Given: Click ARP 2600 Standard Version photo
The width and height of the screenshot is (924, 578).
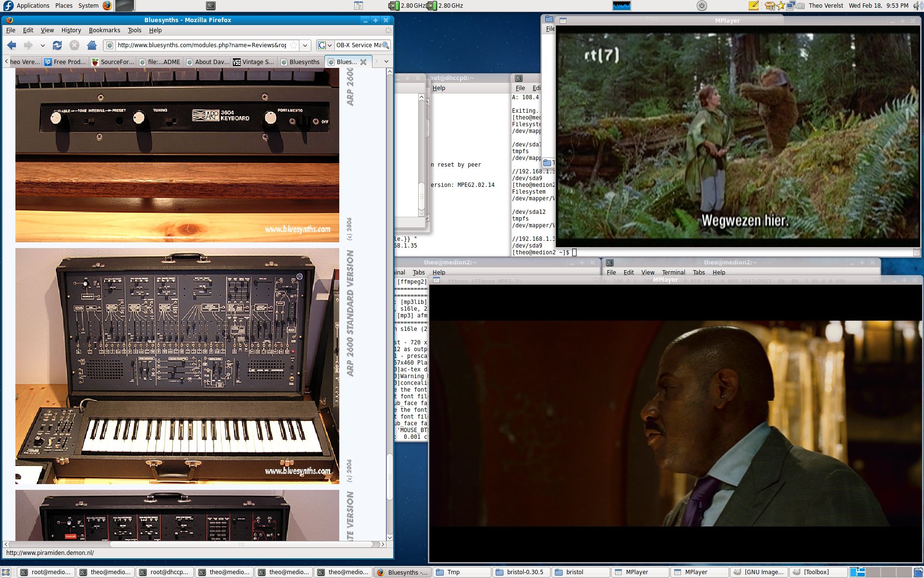Looking at the screenshot, I should pos(177,366).
